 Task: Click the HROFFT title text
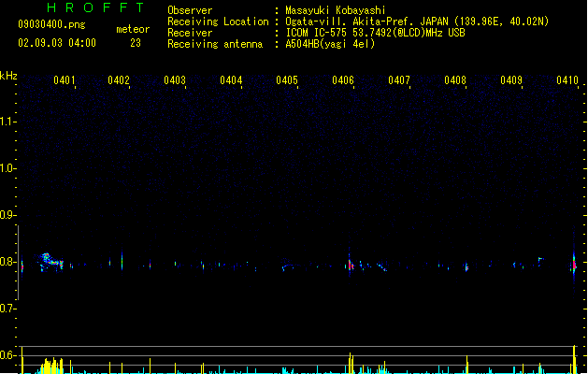tap(96, 7)
